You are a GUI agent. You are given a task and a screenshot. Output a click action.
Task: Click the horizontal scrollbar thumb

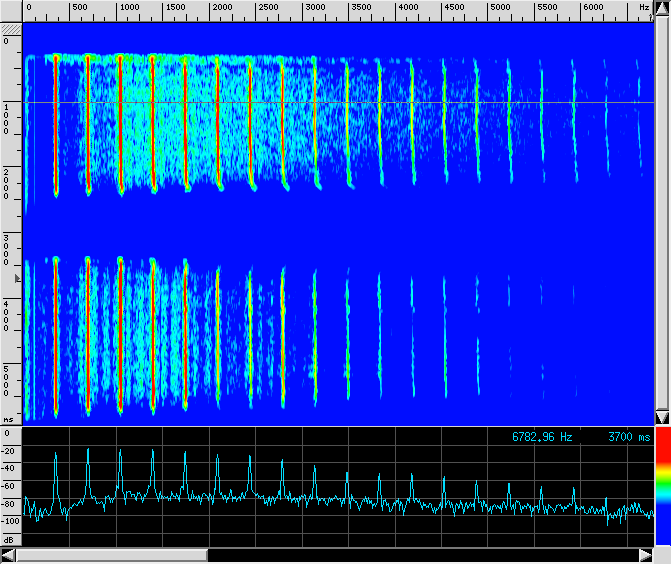point(112,555)
